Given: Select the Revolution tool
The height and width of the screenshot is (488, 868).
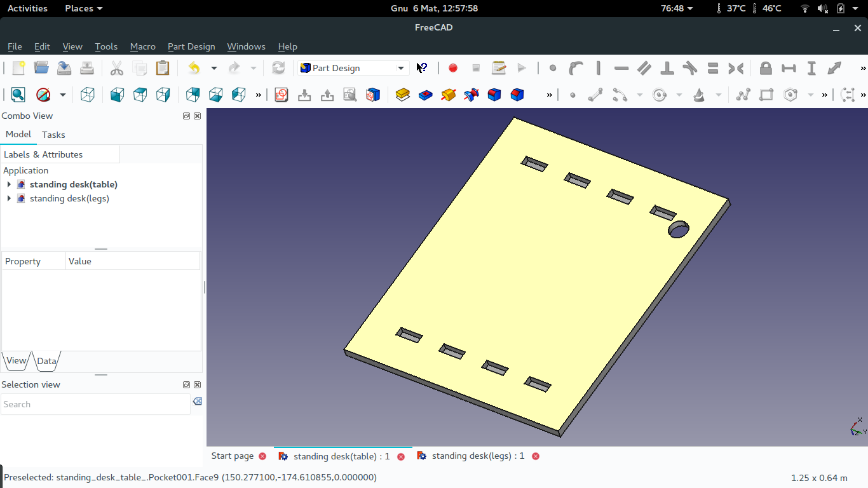Looking at the screenshot, I should tap(447, 94).
